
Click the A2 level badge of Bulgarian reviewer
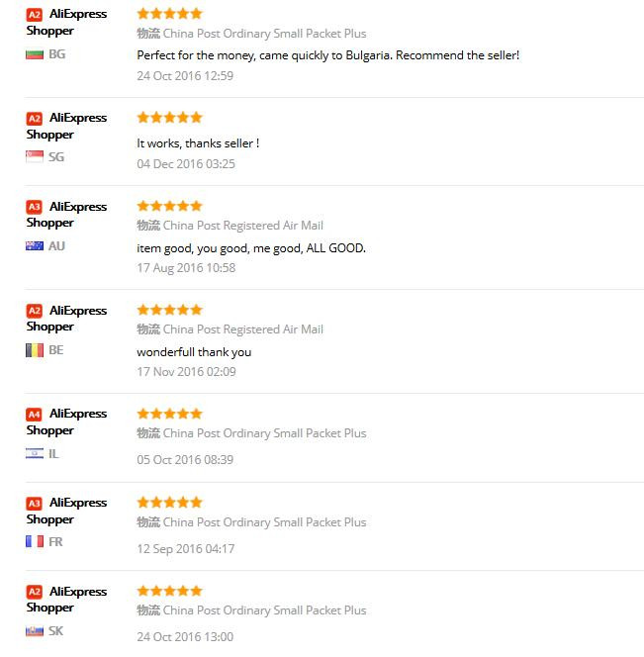click(x=35, y=15)
